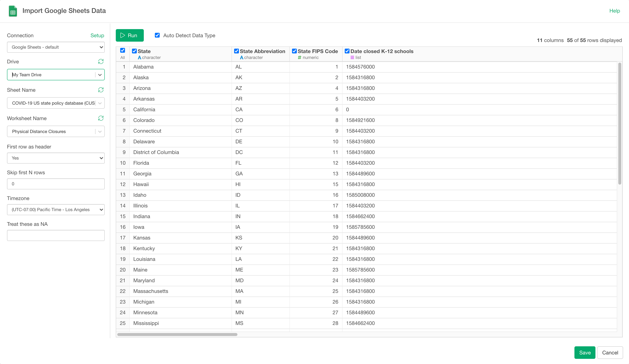Open the Sheet Name dropdown arrow
629x364 pixels.
coord(100,103)
